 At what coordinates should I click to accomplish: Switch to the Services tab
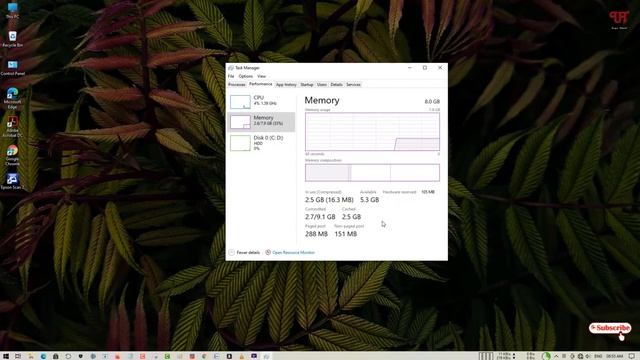point(353,84)
